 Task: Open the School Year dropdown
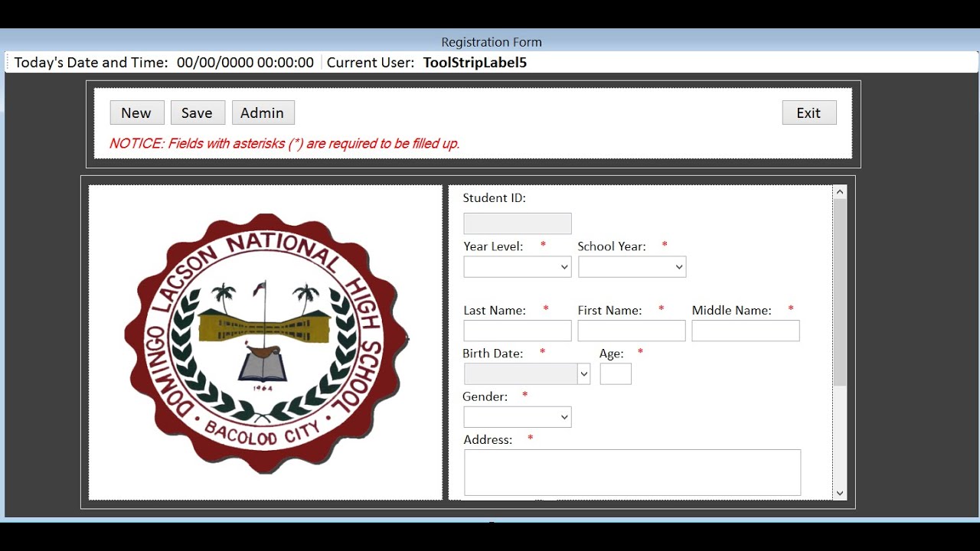632,266
